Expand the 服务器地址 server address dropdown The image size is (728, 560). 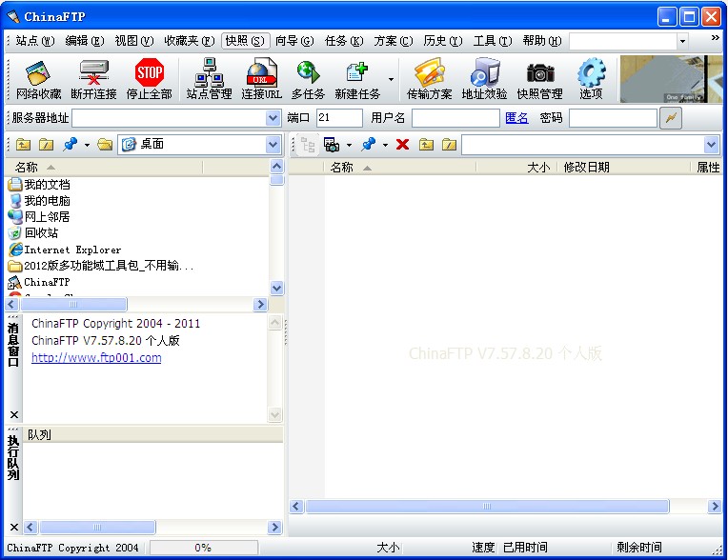(273, 118)
